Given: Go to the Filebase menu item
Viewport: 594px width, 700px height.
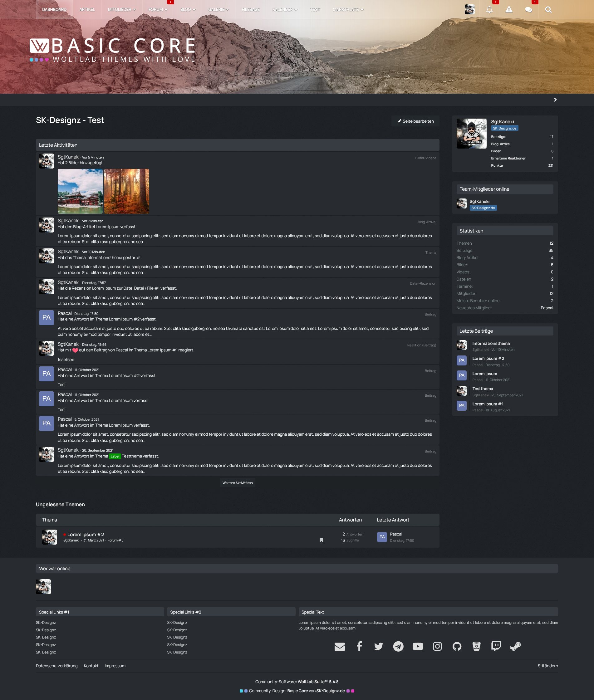Looking at the screenshot, I should tap(251, 10).
